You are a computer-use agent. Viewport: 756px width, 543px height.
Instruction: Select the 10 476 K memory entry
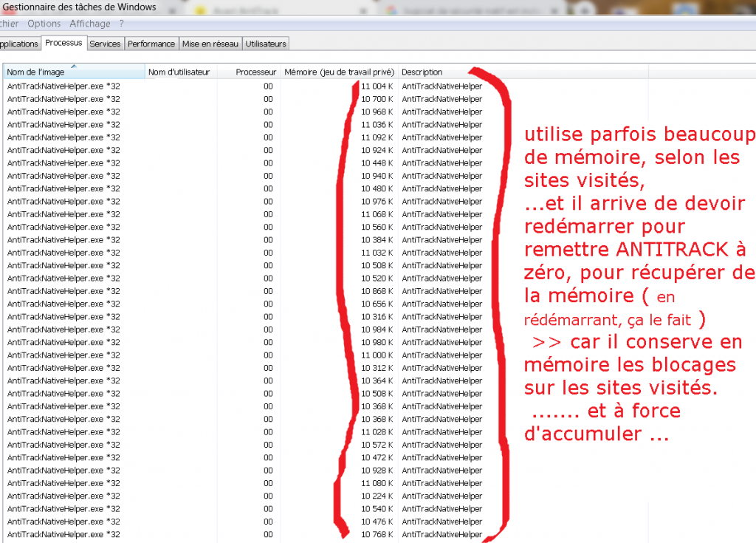(377, 522)
